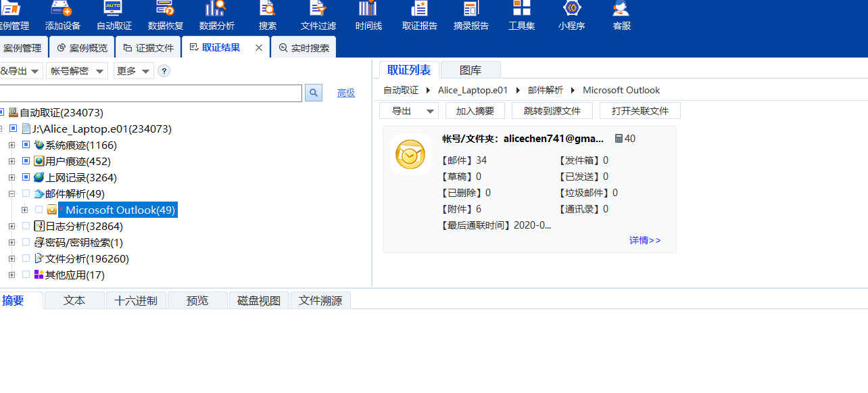Expand the 文件分析 tree node

[x=11, y=258]
